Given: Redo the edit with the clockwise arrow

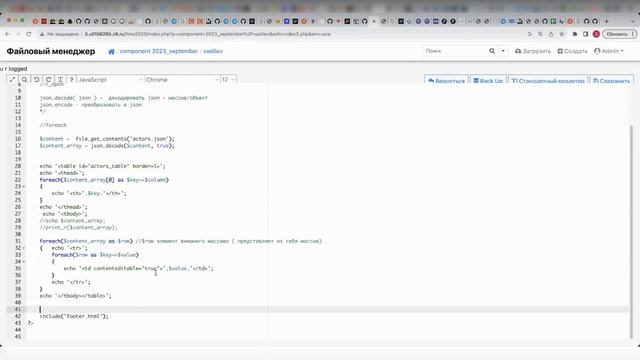Looking at the screenshot, I should (48, 80).
